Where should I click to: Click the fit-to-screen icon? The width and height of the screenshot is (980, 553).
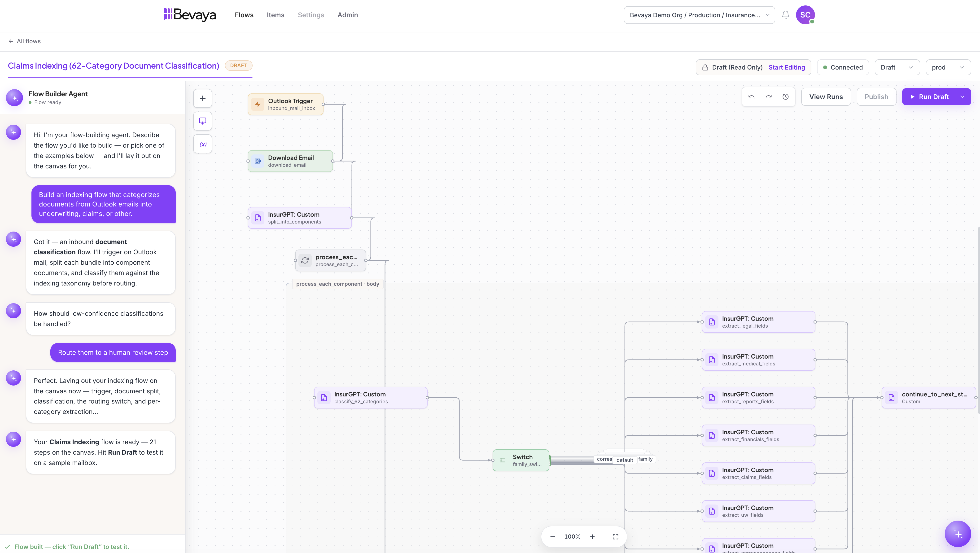615,536
